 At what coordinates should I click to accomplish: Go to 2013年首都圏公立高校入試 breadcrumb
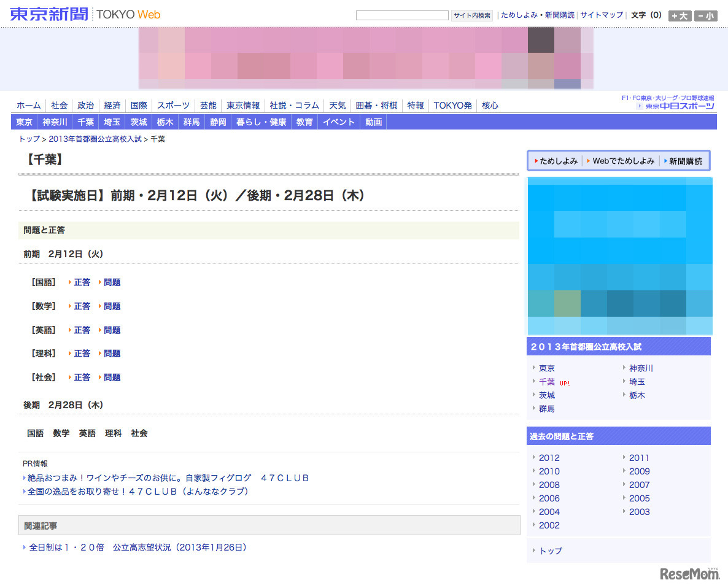pyautogui.click(x=95, y=139)
